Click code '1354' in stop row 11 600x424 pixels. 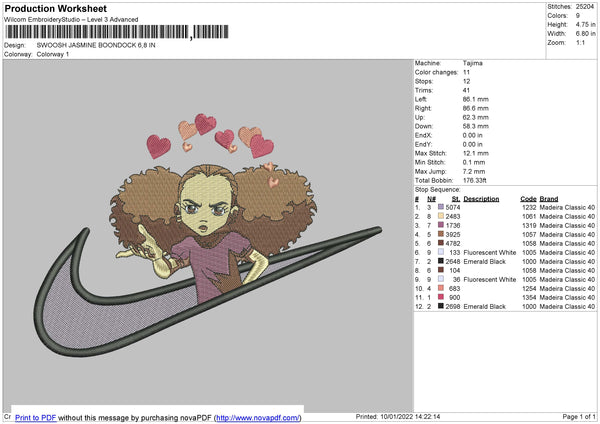529,298
